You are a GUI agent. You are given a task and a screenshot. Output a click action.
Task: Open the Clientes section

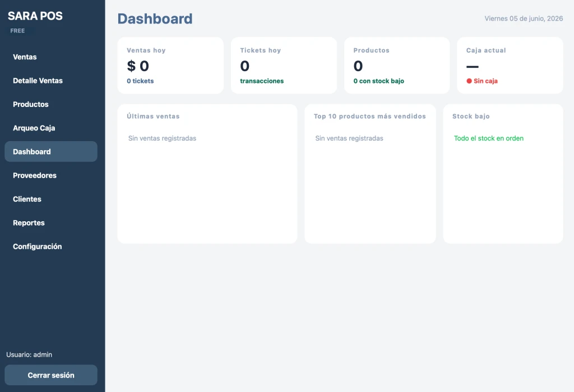51,199
